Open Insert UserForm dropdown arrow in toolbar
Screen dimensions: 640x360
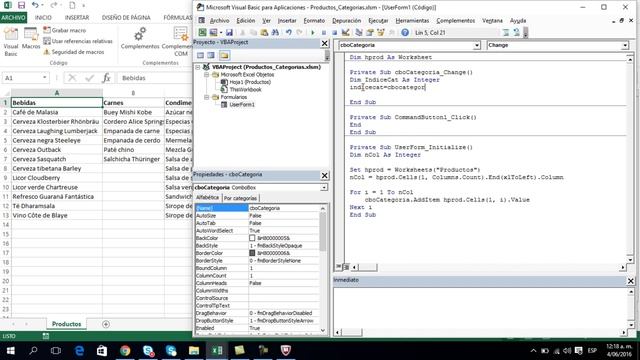coord(221,33)
